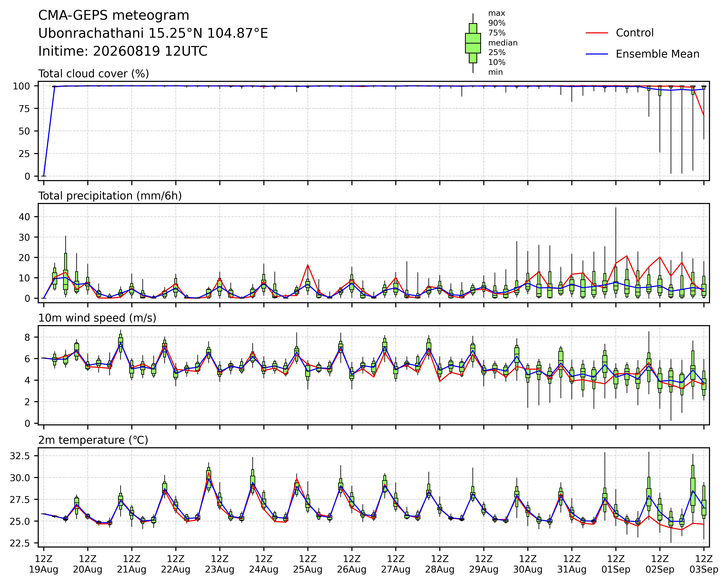The height and width of the screenshot is (584, 728).
Task: Click the '12Z 02Sep' x-axis label
Action: (660, 564)
